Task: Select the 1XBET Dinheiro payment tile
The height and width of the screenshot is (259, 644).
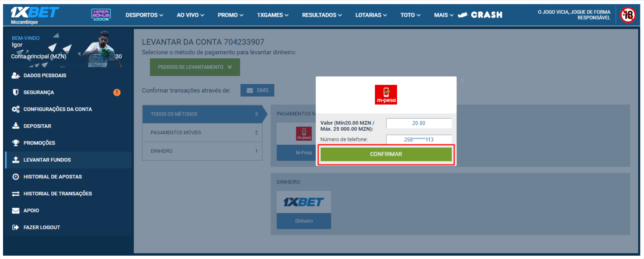Action: point(304,210)
